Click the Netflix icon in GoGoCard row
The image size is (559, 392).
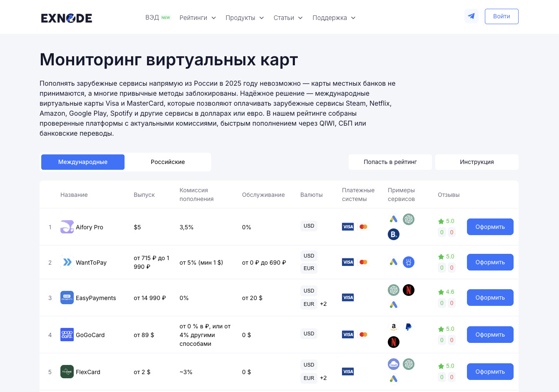[x=394, y=342]
